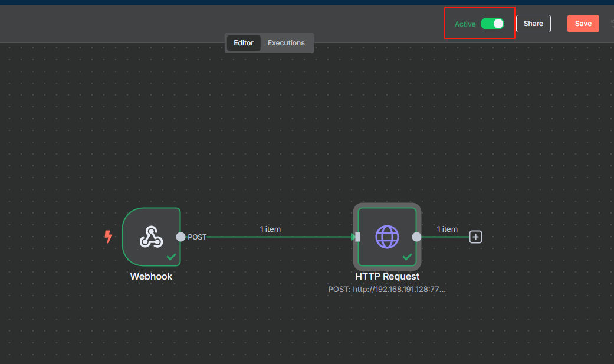Click the Active label beside the switch
This screenshot has height=364, width=614.
(465, 24)
